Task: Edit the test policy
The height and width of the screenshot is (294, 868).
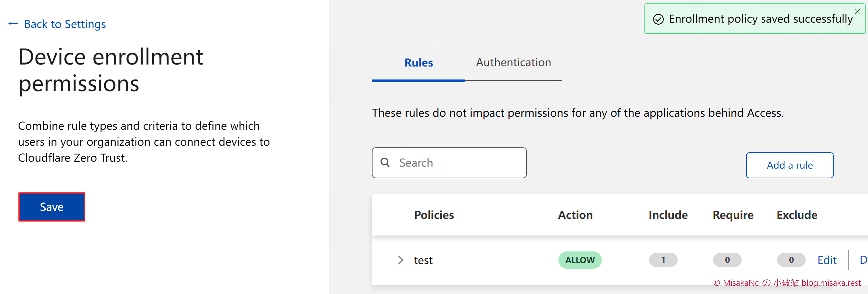Action: [827, 260]
